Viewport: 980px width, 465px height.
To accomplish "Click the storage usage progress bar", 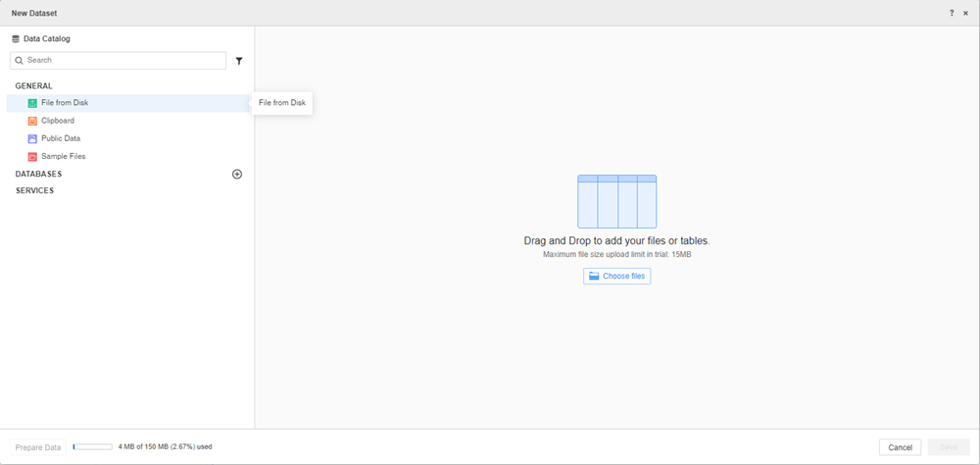I will click(x=92, y=447).
